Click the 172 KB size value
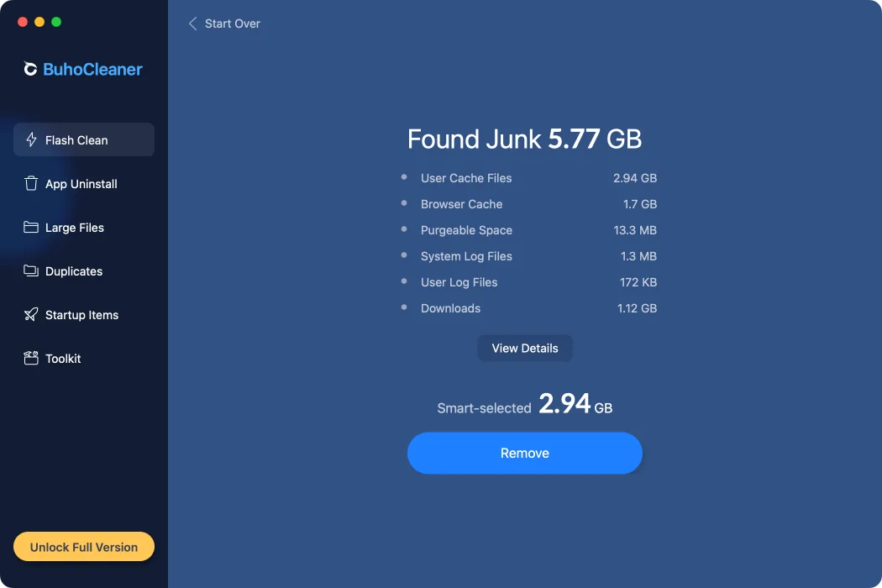The height and width of the screenshot is (588, 882). tap(638, 282)
